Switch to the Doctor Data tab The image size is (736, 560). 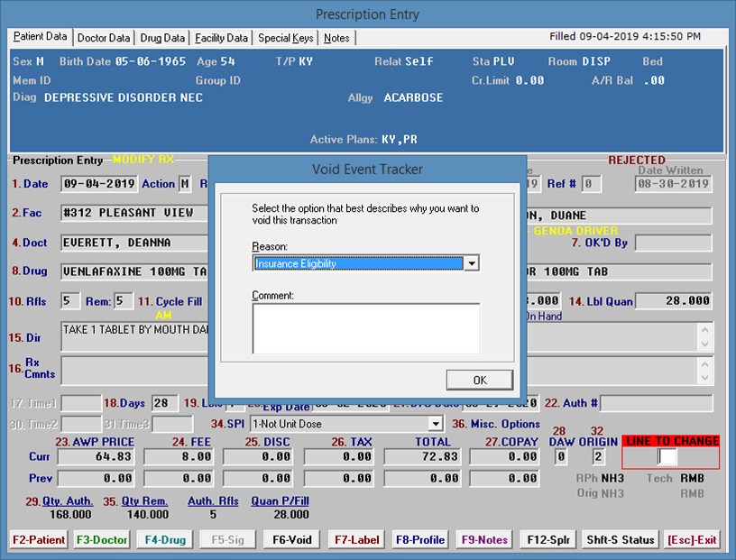coord(104,38)
